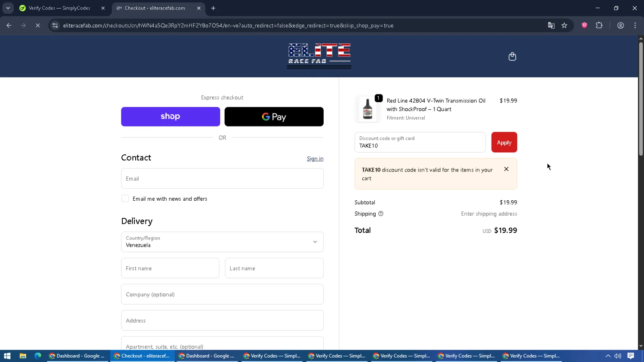644x362 pixels.
Task: Click the volume speaker tray icon
Action: click(x=618, y=356)
